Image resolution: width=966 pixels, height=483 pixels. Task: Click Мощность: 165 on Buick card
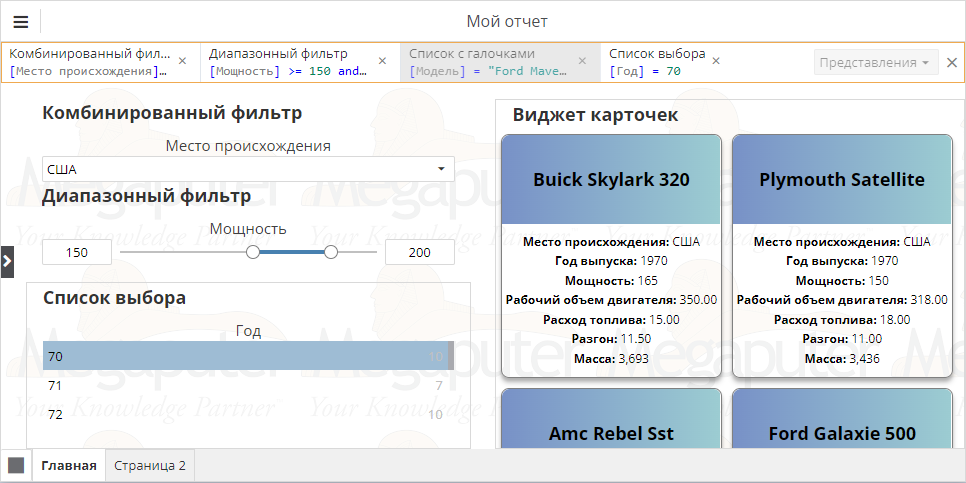pyautogui.click(x=611, y=281)
